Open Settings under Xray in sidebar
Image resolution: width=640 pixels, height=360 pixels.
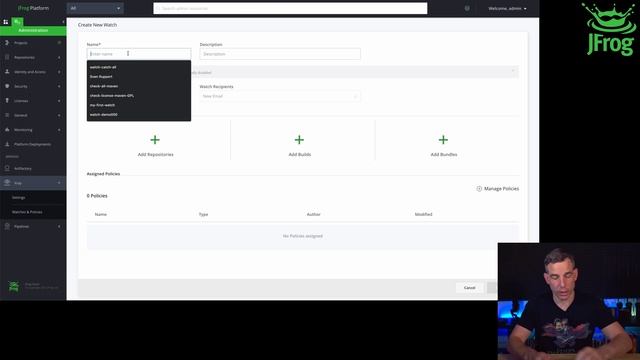[19, 198]
